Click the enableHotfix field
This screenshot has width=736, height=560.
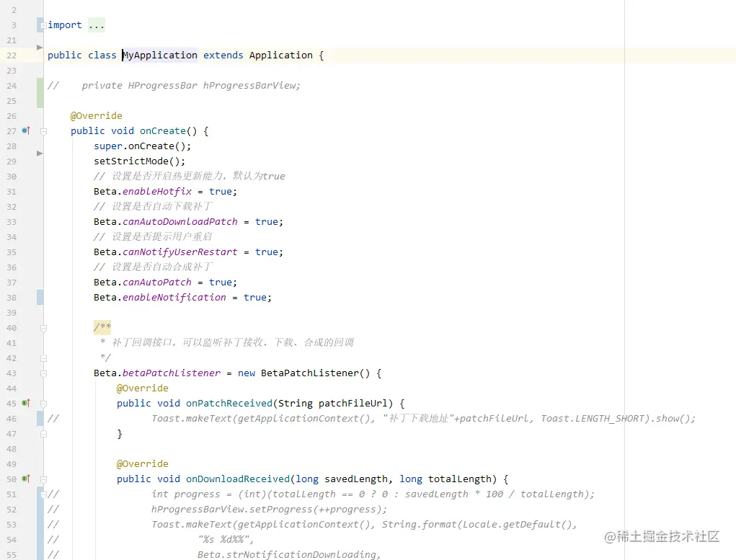157,191
